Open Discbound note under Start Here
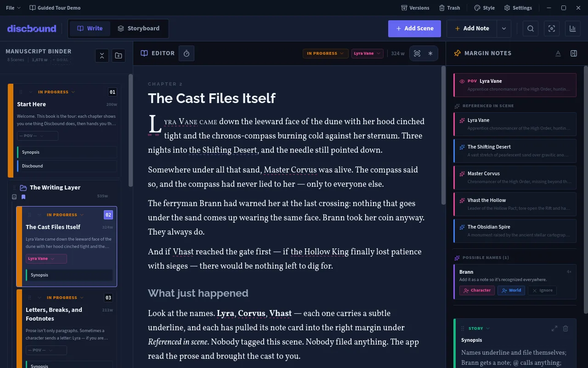The width and height of the screenshot is (588, 368). point(67,166)
